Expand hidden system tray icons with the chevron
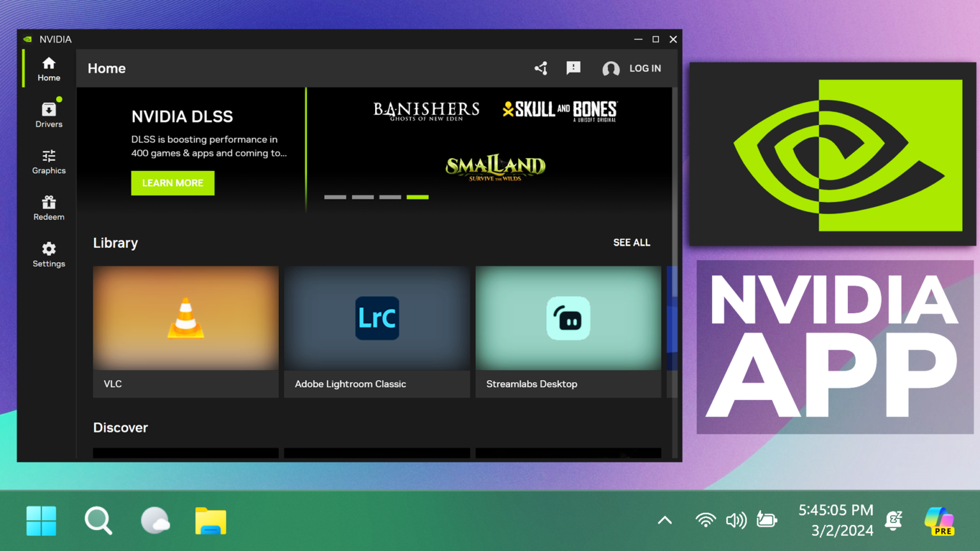 (664, 520)
